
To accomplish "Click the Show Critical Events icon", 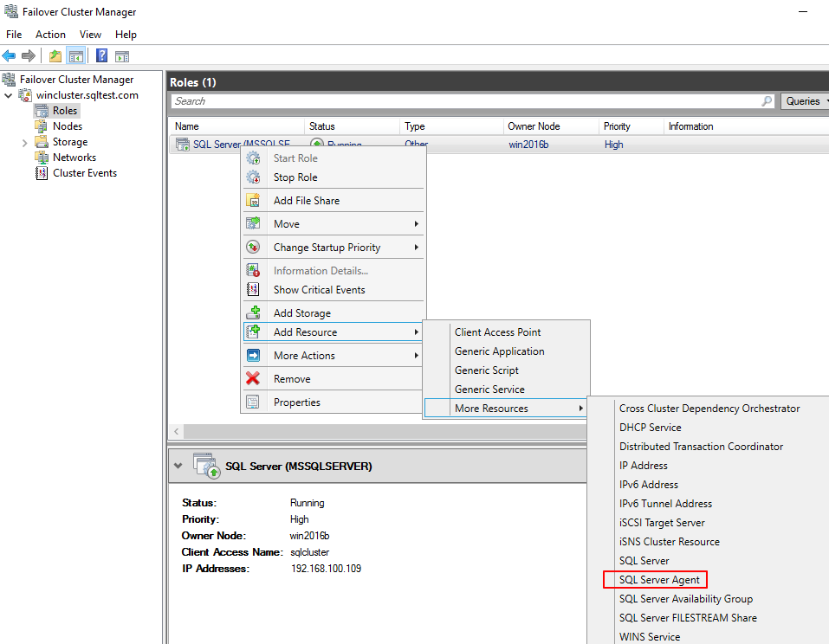I will [x=253, y=289].
